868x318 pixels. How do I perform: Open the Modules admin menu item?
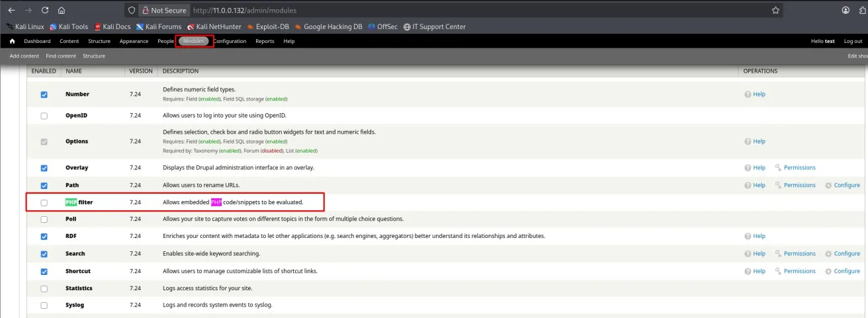point(194,41)
